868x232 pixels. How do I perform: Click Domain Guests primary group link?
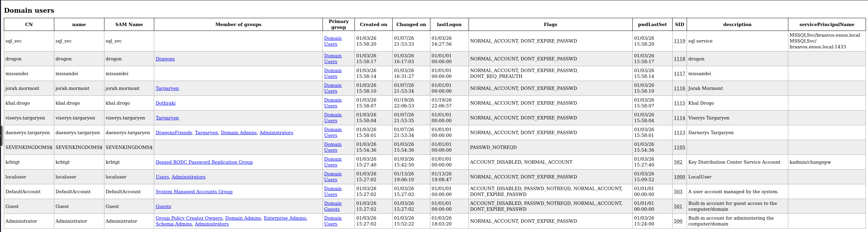pos(332,206)
